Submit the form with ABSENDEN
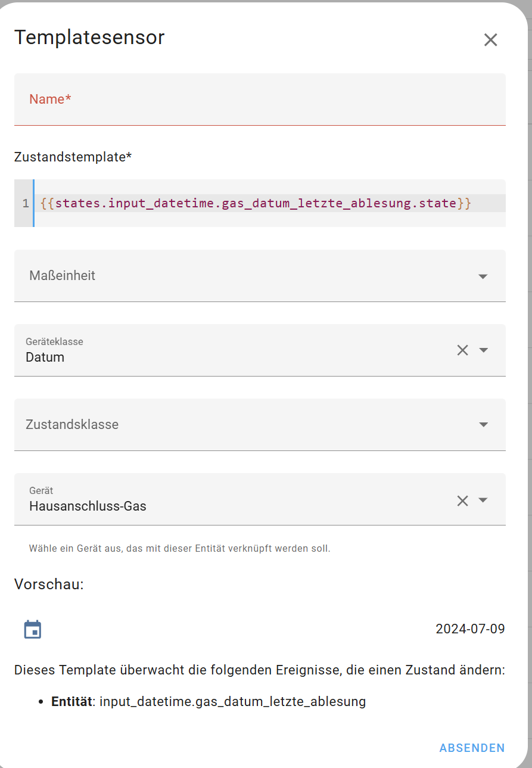Viewport: 532px width, 768px height. (472, 748)
